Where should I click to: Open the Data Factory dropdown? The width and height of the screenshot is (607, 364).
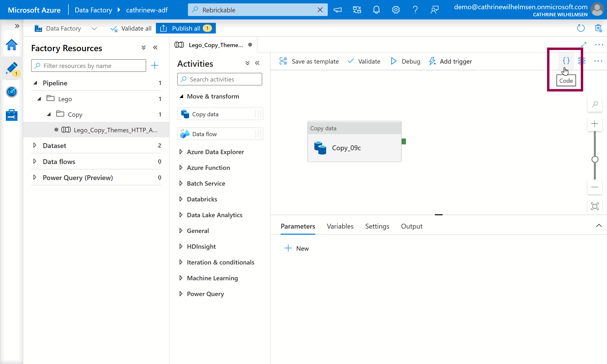pos(94,28)
